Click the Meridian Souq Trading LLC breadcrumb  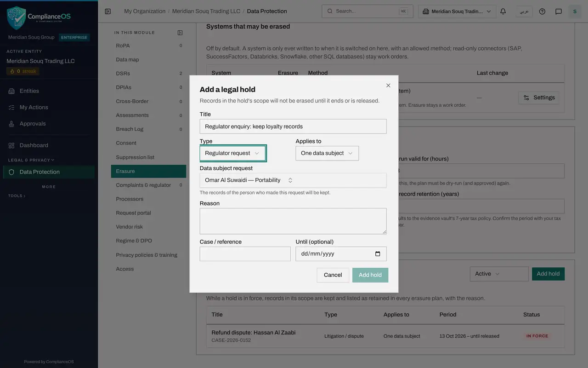click(206, 11)
